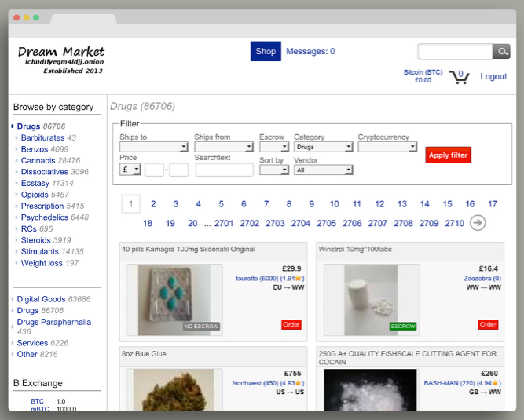Click the Logout link
This screenshot has width=524, height=420.
493,77
